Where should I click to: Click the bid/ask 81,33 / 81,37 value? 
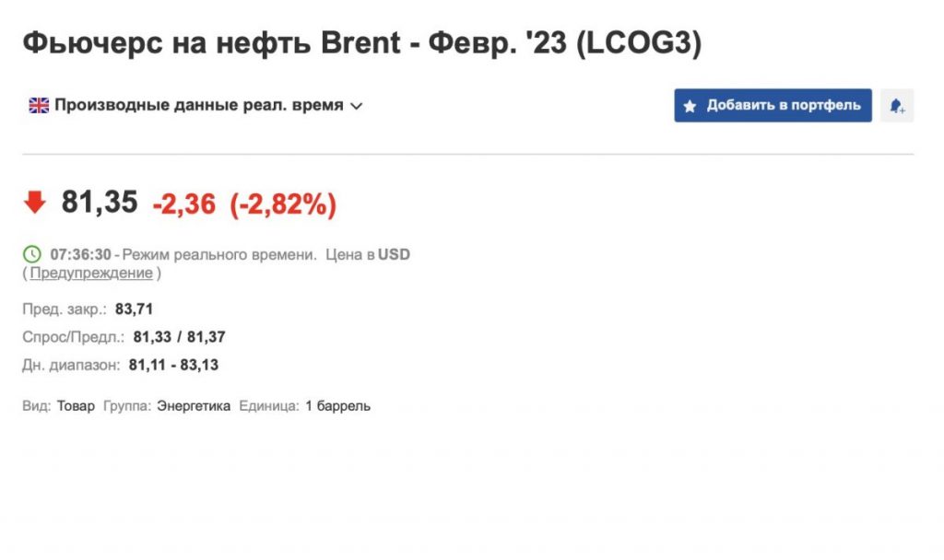pyautogui.click(x=180, y=337)
